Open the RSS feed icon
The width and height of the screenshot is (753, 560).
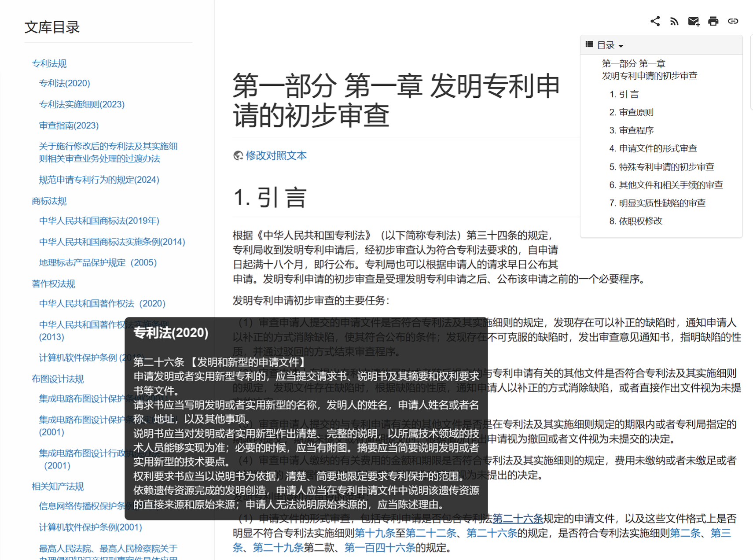674,21
